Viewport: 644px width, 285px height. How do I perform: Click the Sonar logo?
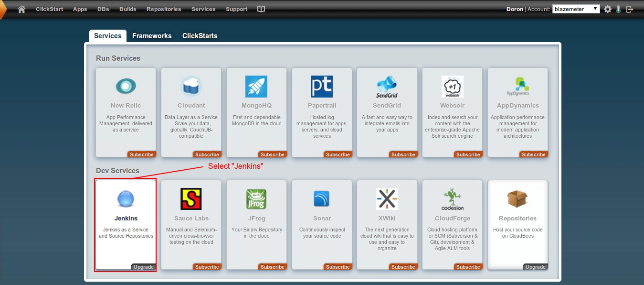[322, 199]
